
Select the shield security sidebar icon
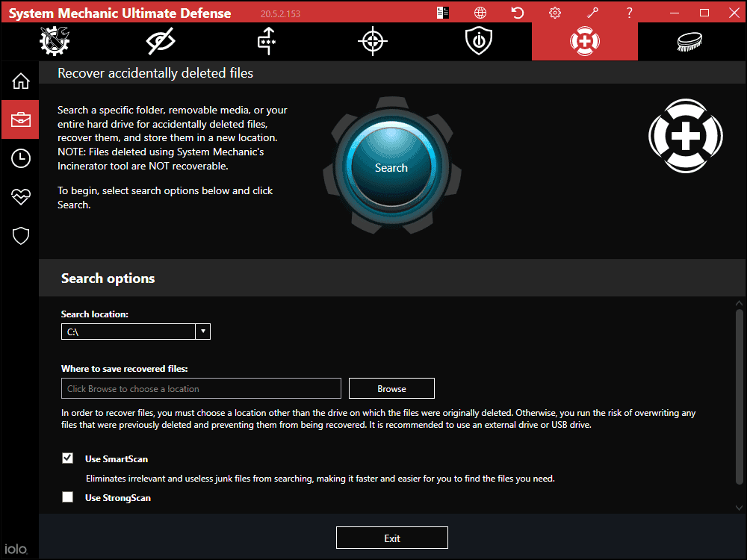pos(20,235)
